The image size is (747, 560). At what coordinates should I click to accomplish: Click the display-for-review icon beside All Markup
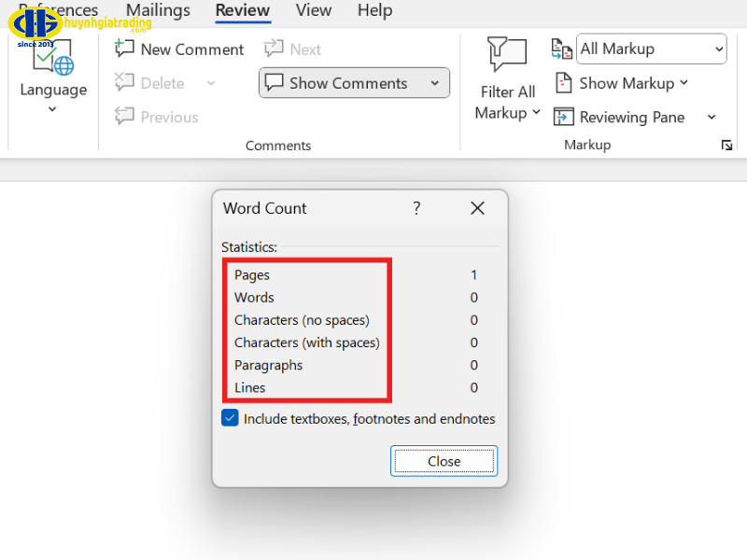tap(561, 48)
